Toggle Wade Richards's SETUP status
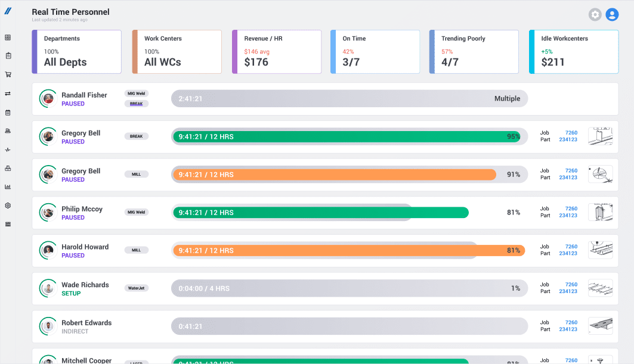Viewport: 634px width, 364px height. click(x=70, y=293)
